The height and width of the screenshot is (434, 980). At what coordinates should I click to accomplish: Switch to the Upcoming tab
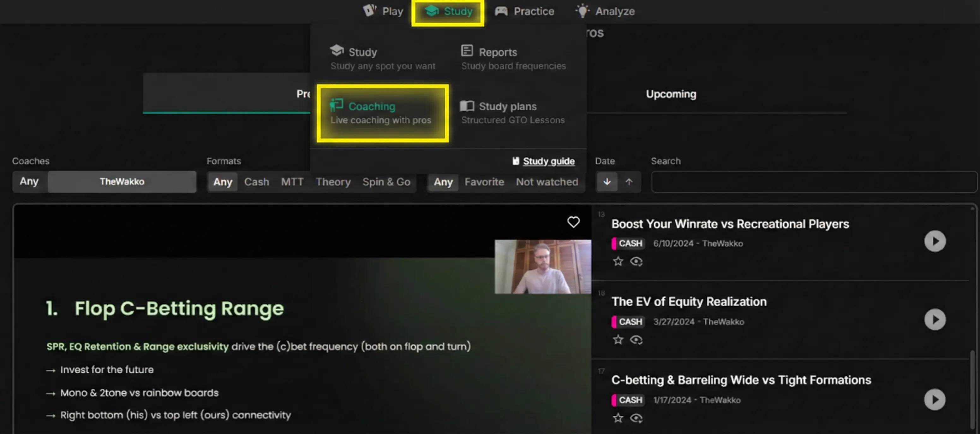pyautogui.click(x=671, y=94)
